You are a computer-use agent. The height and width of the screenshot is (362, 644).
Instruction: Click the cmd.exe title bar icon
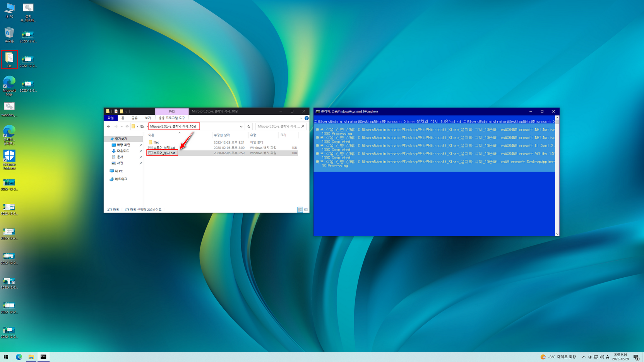coord(318,111)
